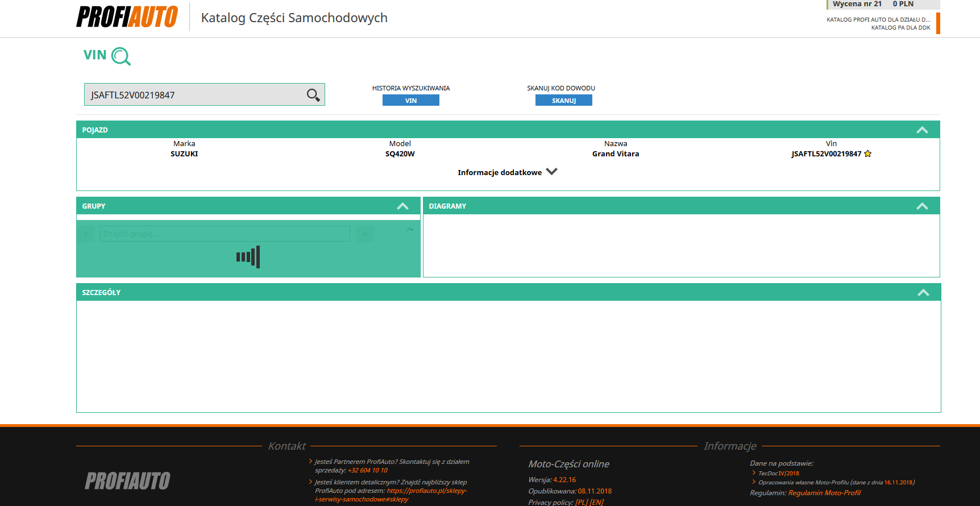Click the search magnifier in the VIN field
Viewport: 980px width, 506px height.
313,95
